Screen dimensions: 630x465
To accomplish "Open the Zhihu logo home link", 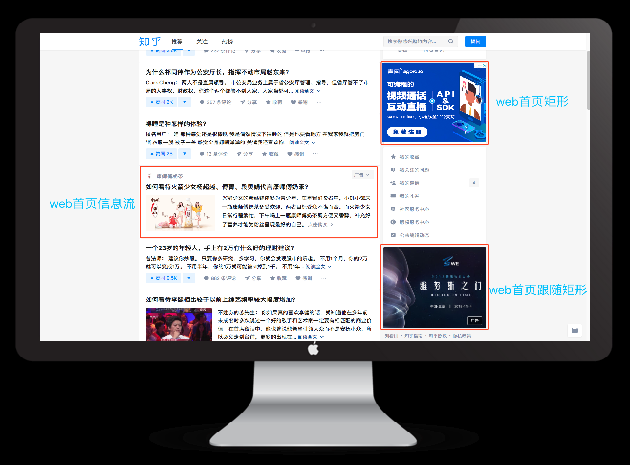I will point(149,41).
